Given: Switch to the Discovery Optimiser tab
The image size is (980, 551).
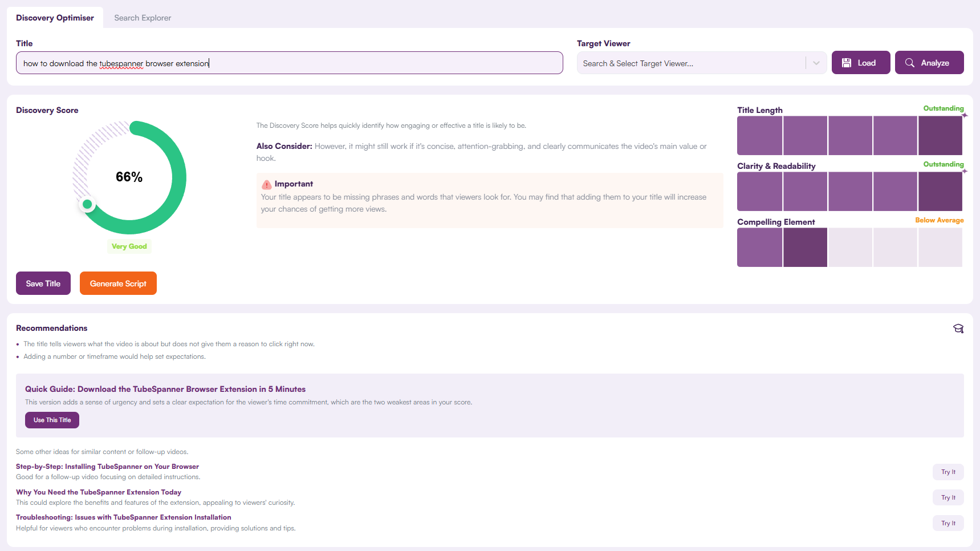Looking at the screenshot, I should 55,18.
